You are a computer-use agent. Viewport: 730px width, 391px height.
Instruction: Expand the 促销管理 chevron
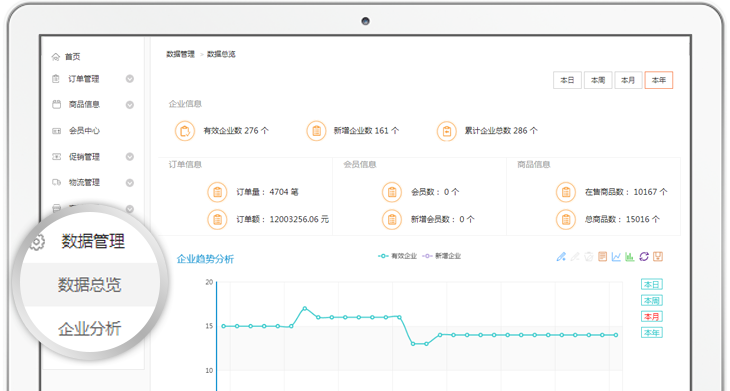click(x=130, y=157)
